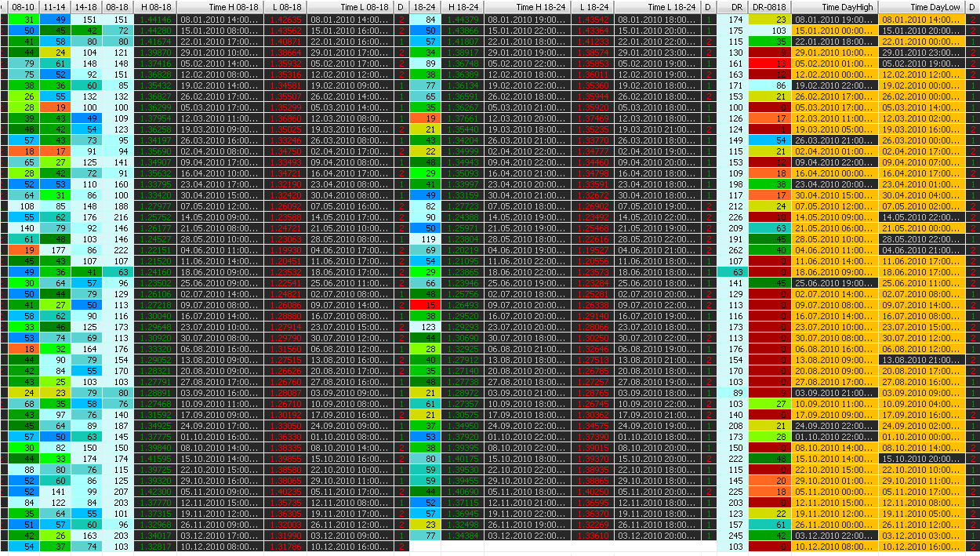Click the L 18-24 column header

(x=592, y=6)
